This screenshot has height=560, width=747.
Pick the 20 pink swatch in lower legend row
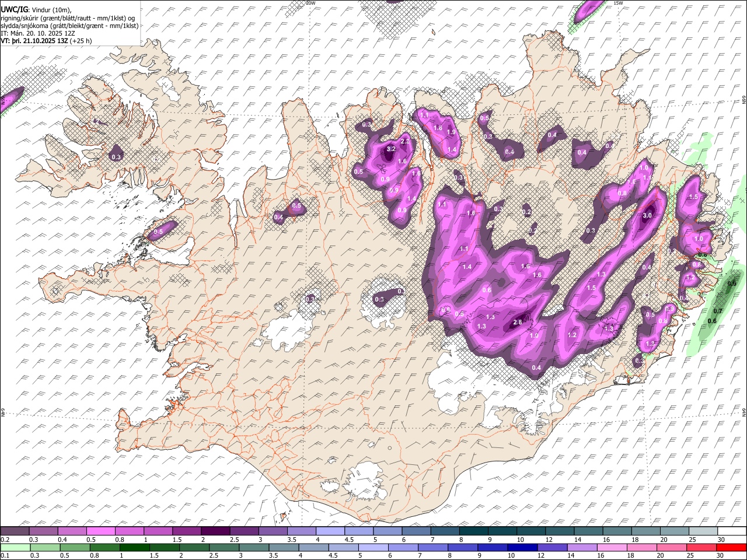(671, 547)
